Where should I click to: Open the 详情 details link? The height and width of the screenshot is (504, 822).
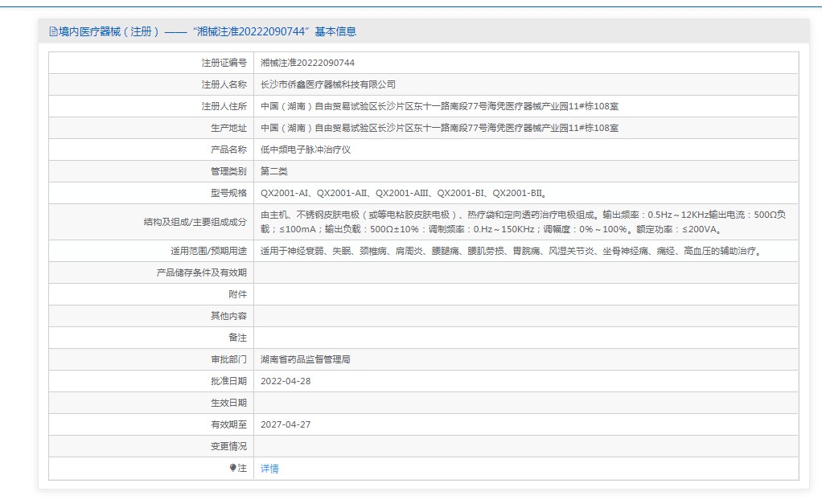[269, 469]
